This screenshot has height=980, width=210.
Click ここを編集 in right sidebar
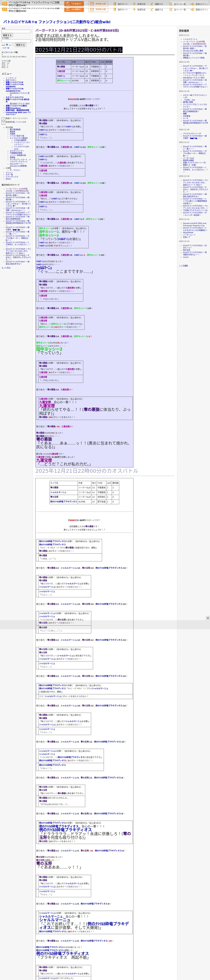click(x=183, y=266)
